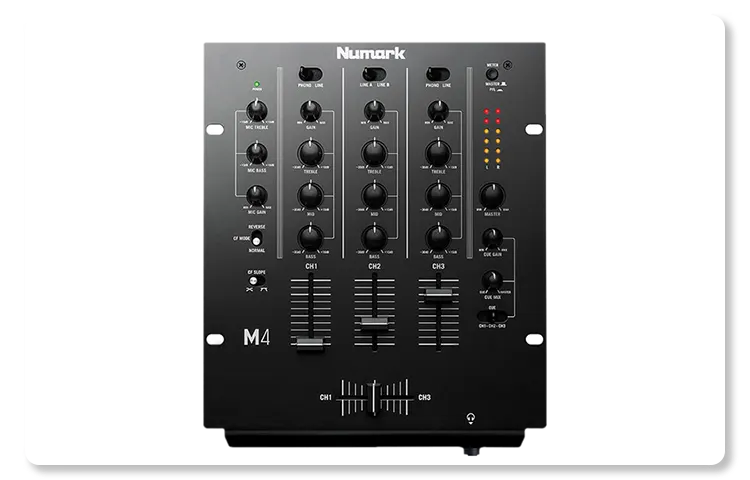Viewport: 750px width, 480px height.
Task: Click the CH1 Treble knob
Action: [311, 153]
